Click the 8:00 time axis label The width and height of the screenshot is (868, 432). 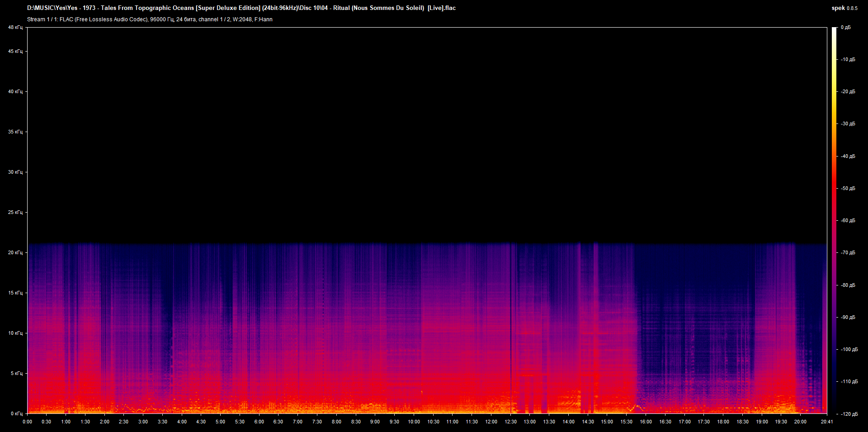pyautogui.click(x=336, y=422)
